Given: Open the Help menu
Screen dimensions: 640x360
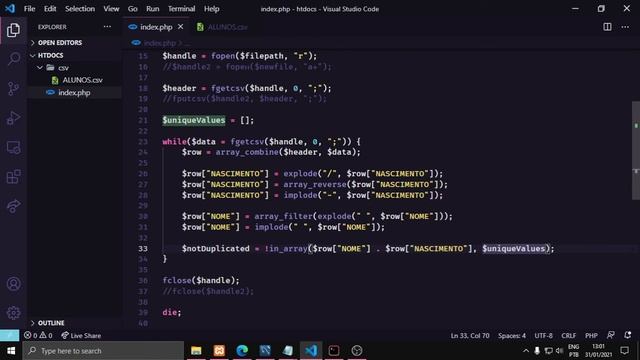Looking at the screenshot, I should [x=211, y=9].
